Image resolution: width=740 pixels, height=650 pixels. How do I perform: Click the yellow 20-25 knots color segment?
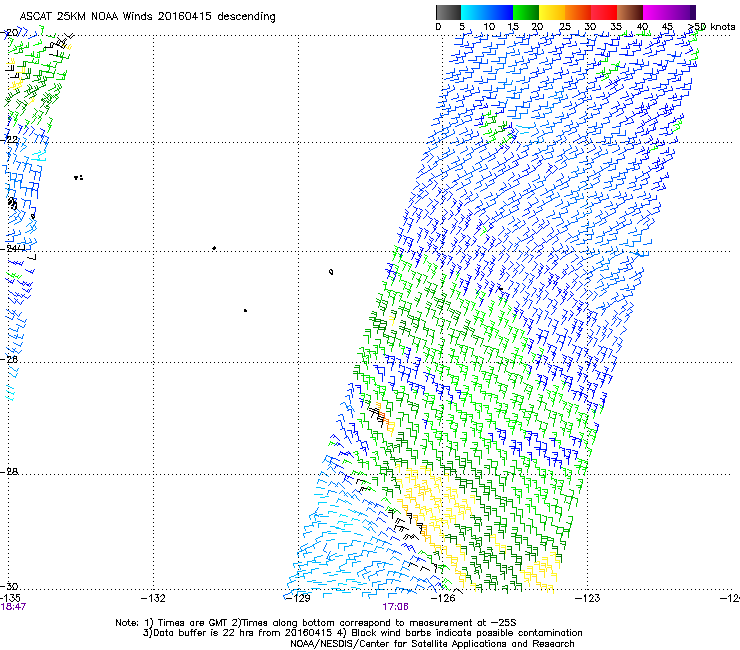tap(552, 12)
